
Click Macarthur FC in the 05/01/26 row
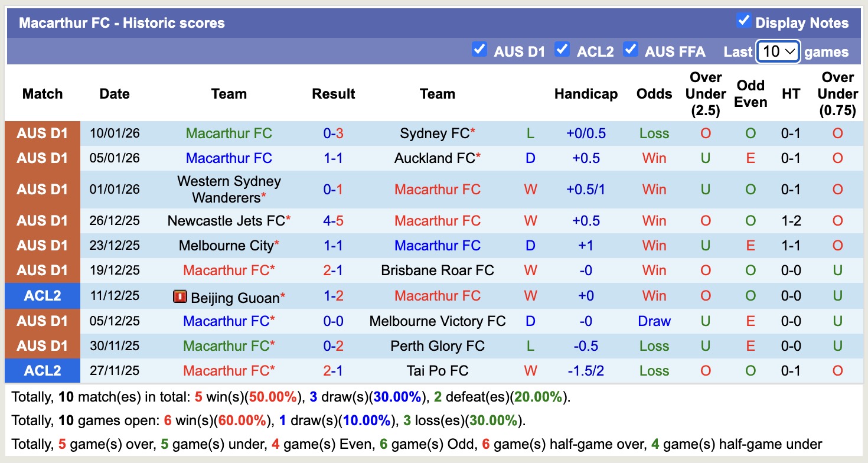coord(229,158)
